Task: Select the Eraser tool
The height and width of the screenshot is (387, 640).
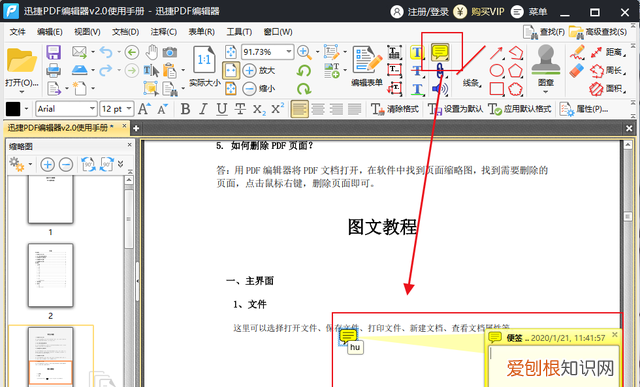Action: click(x=577, y=71)
